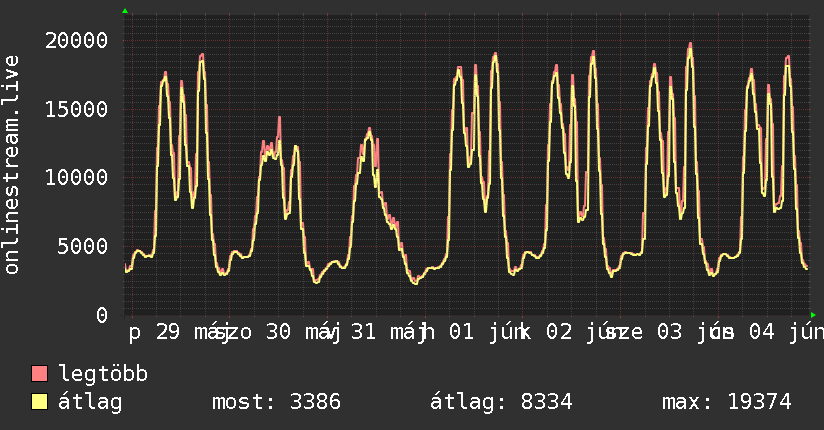Click the pink legtöbb legend swatch
This screenshot has height=430, width=824.
click(x=39, y=373)
